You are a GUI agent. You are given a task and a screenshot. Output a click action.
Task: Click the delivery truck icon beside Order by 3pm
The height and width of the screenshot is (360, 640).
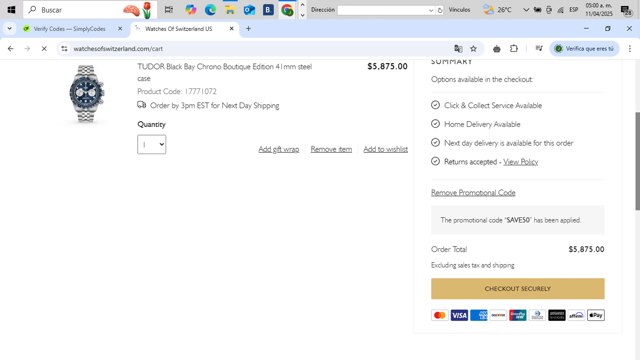[142, 105]
